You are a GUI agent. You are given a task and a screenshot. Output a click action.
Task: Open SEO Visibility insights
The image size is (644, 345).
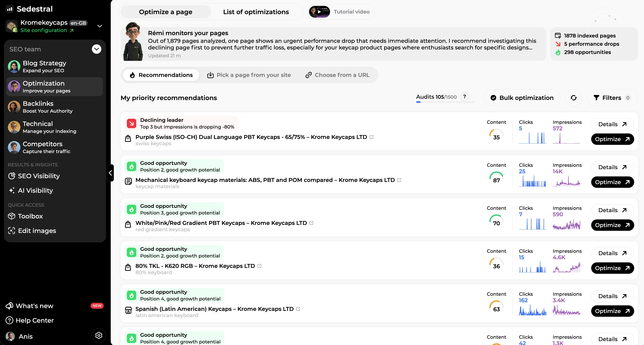tap(34, 176)
